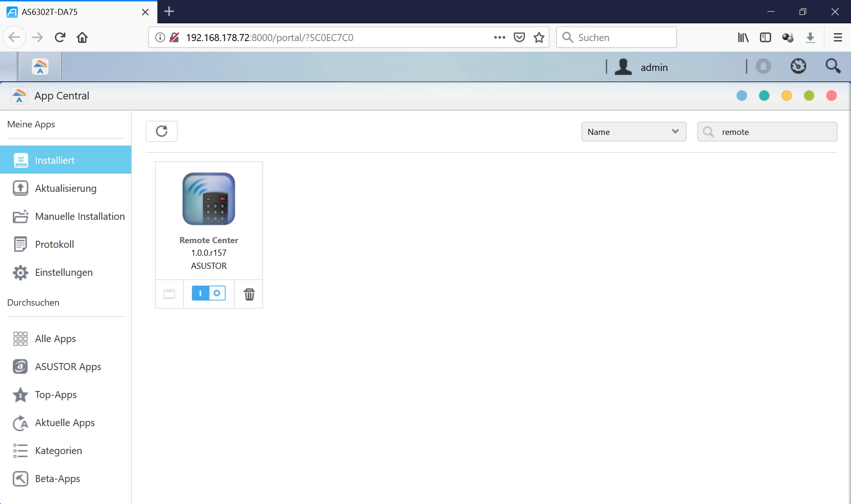Click the insecure connection lock icon
The height and width of the screenshot is (504, 851).
(174, 37)
